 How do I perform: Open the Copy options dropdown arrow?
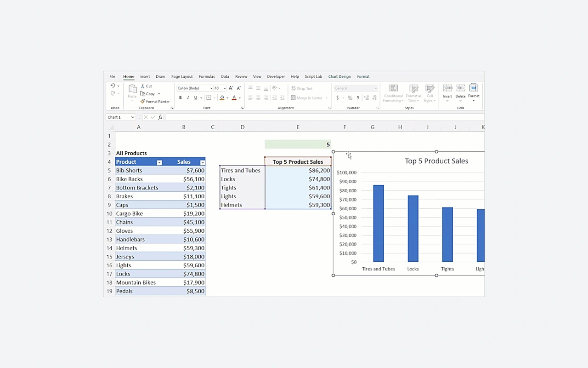159,94
